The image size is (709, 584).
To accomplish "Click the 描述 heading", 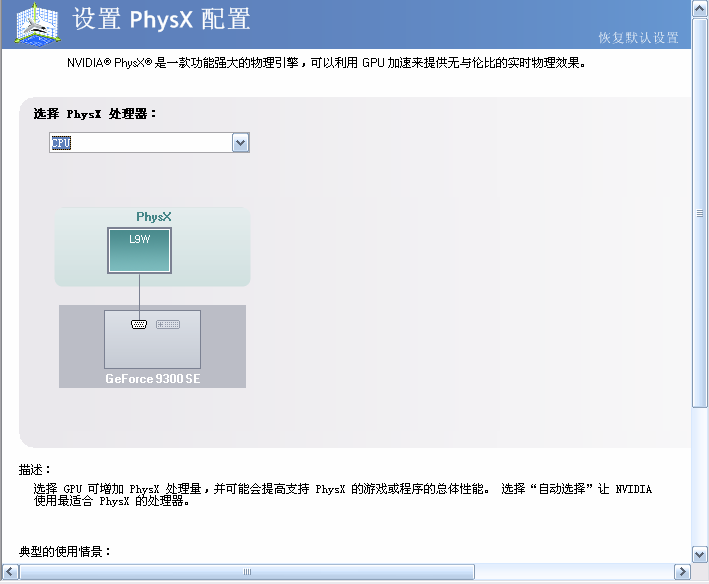I will [x=35, y=470].
